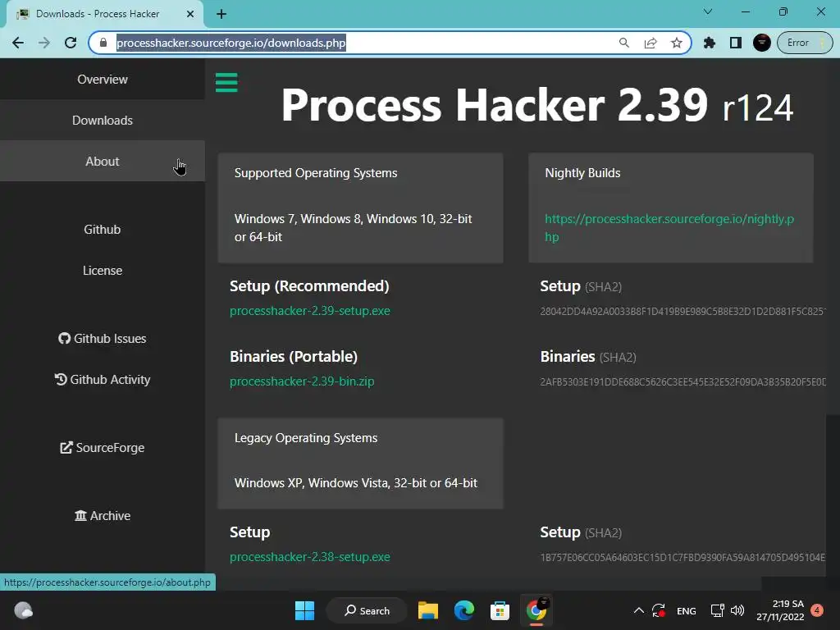Download processhacker-2.38-setup.exe
This screenshot has height=630, width=840.
tap(309, 557)
